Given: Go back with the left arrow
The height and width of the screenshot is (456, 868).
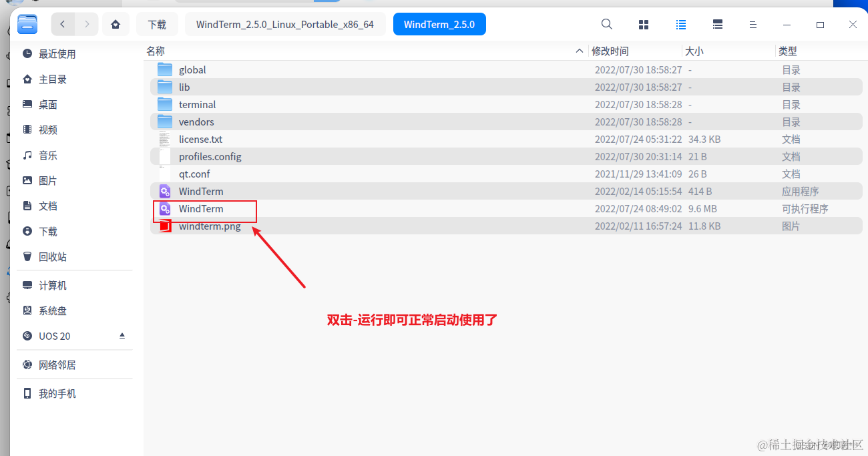Looking at the screenshot, I should pos(63,24).
